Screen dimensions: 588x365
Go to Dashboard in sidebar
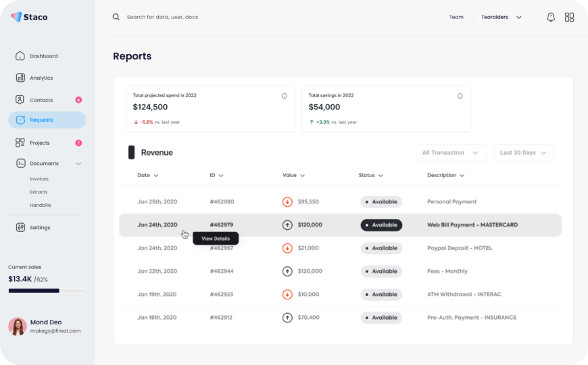click(43, 56)
